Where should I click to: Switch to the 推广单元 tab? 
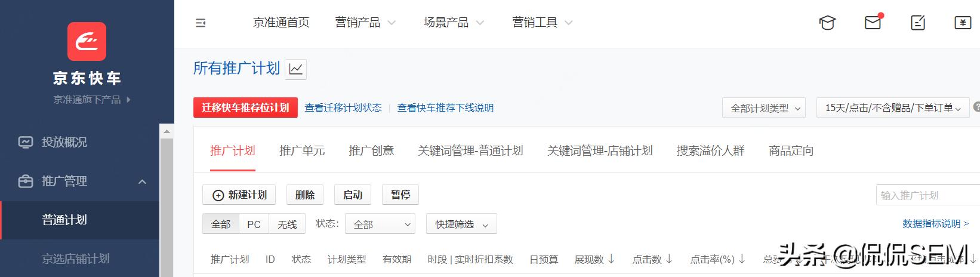302,150
